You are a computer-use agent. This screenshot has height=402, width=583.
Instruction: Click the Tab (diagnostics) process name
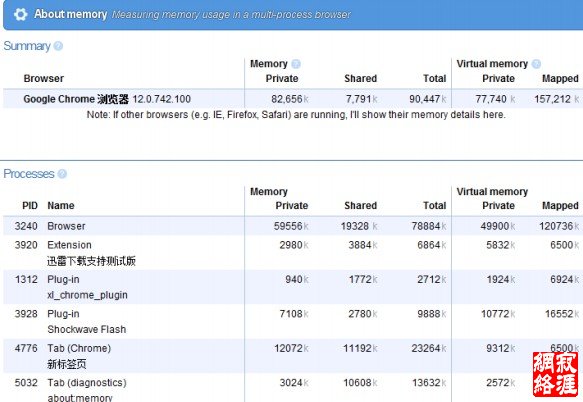(x=87, y=383)
